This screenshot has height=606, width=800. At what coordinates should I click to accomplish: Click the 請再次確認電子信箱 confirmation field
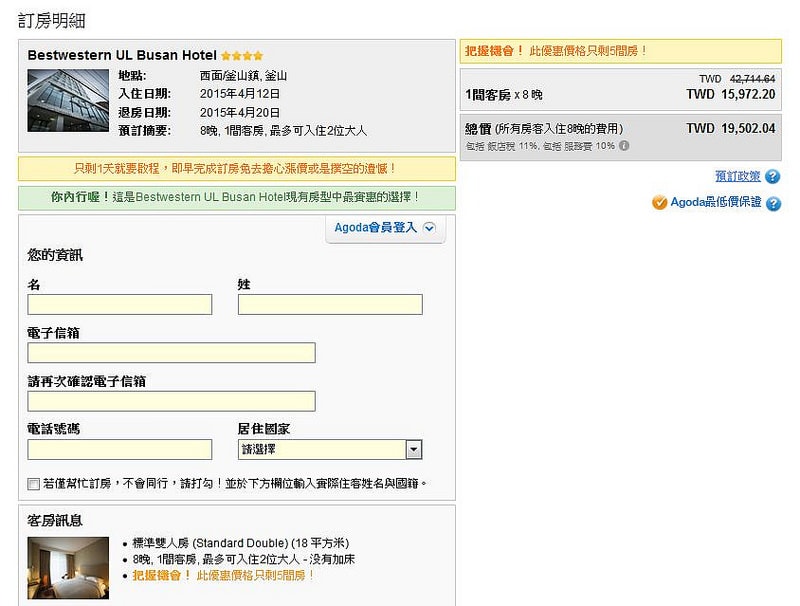[170, 400]
